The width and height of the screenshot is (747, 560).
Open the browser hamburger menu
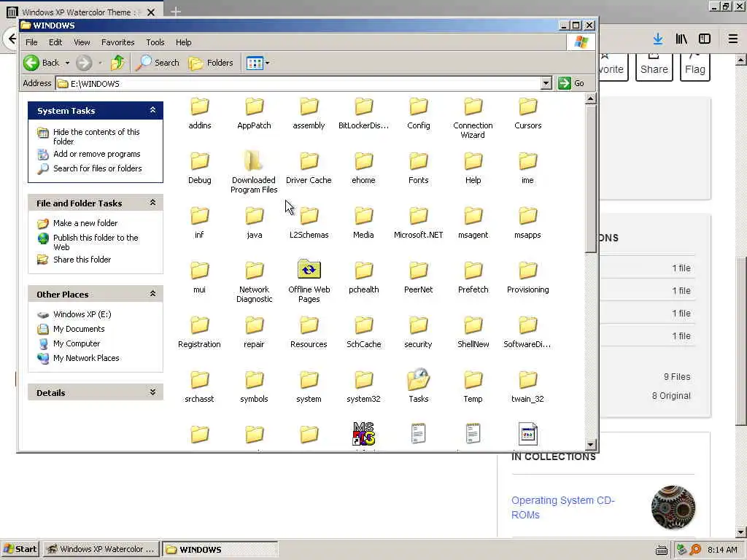[733, 39]
